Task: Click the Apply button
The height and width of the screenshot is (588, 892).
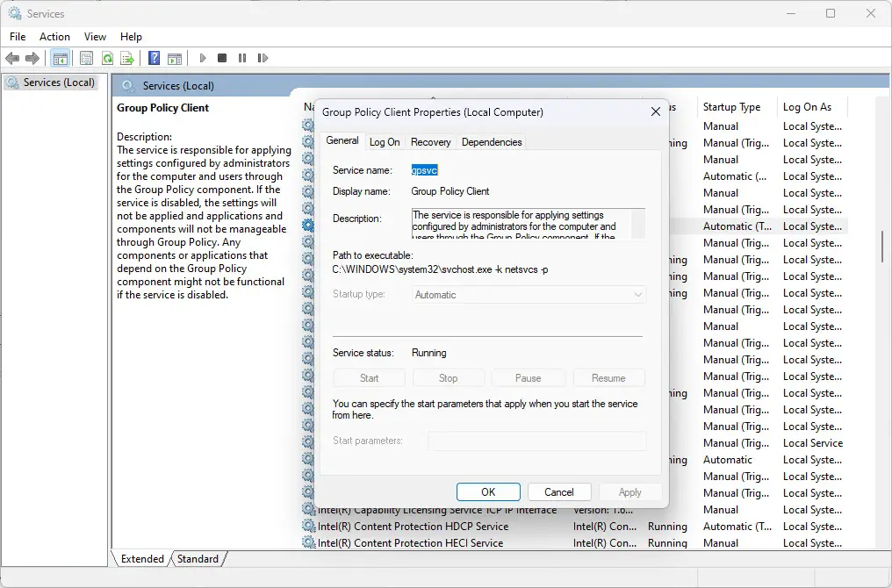Action: [630, 491]
